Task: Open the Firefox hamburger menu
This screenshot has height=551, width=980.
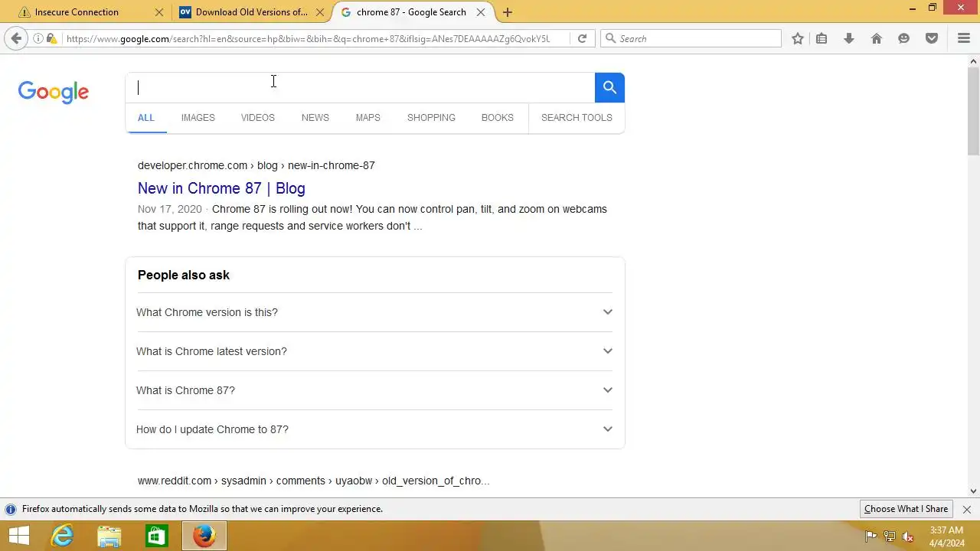Action: tap(964, 38)
